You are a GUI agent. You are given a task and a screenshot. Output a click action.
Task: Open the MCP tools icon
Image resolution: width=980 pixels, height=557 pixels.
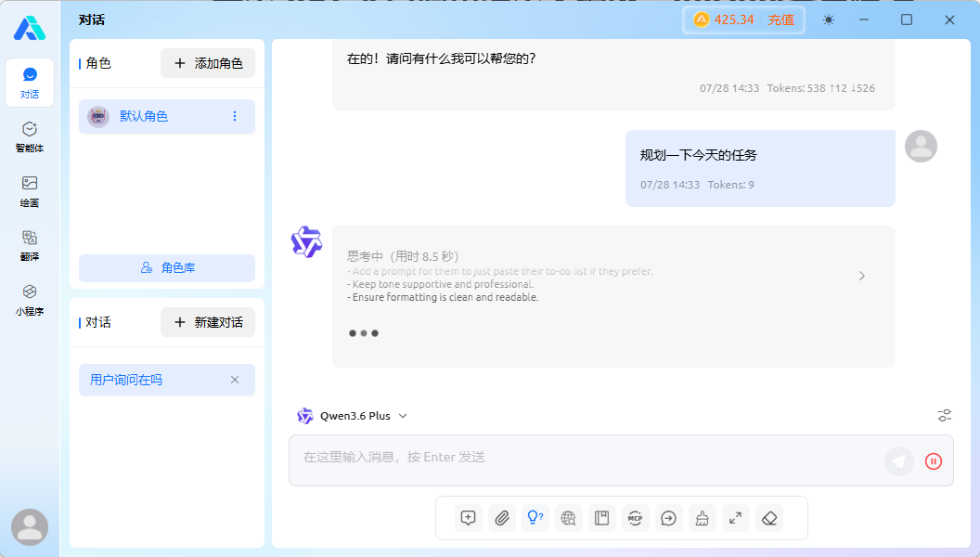tap(635, 518)
